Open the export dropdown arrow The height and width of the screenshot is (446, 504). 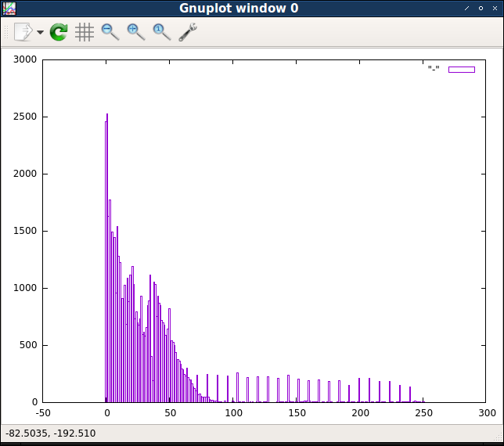pos(40,32)
